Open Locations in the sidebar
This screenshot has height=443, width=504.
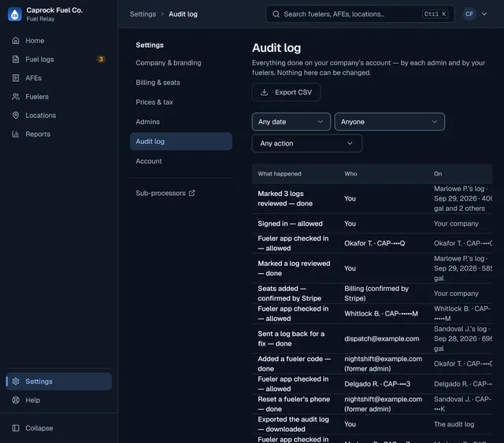click(x=58, y=115)
